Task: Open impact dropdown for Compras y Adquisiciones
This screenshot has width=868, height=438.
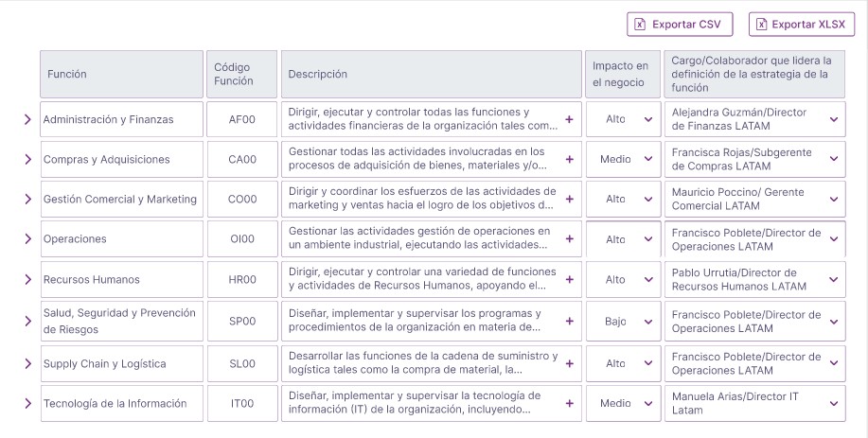Action: pos(623,160)
